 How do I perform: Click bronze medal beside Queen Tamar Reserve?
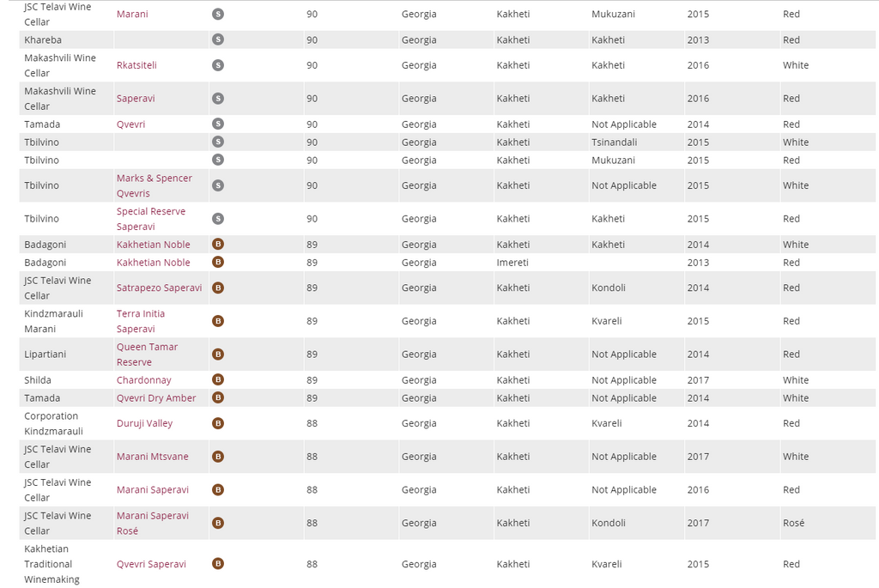click(218, 355)
